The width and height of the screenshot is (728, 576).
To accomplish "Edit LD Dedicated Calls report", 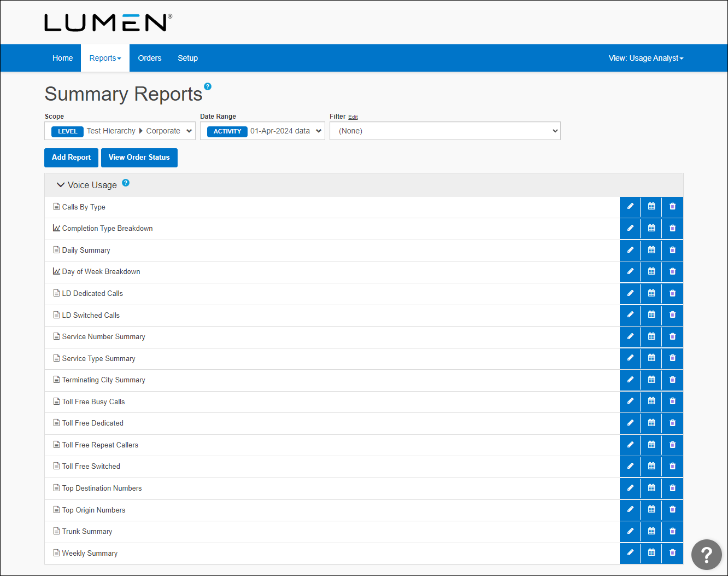I will [x=630, y=293].
